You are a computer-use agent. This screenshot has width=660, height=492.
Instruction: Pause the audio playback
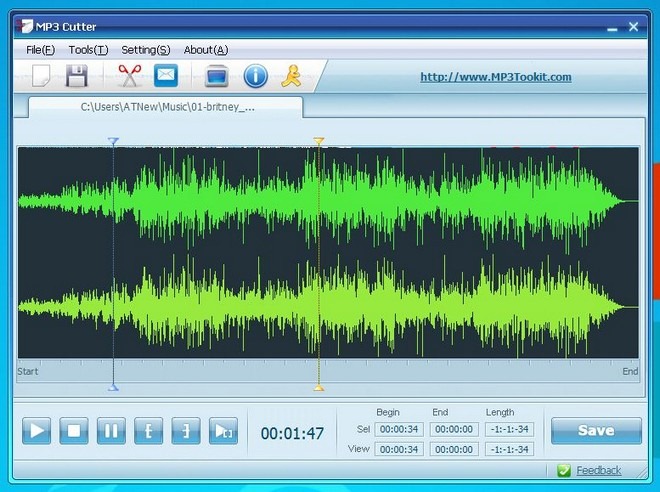click(x=110, y=432)
